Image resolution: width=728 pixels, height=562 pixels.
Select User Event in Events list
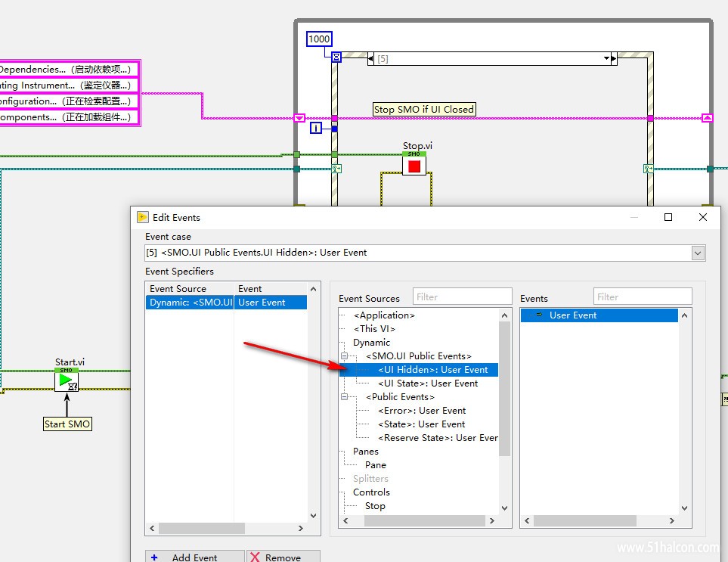point(599,315)
